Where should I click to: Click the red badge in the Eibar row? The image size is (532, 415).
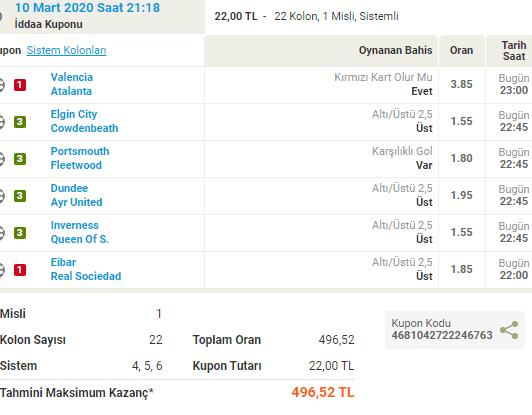20,270
